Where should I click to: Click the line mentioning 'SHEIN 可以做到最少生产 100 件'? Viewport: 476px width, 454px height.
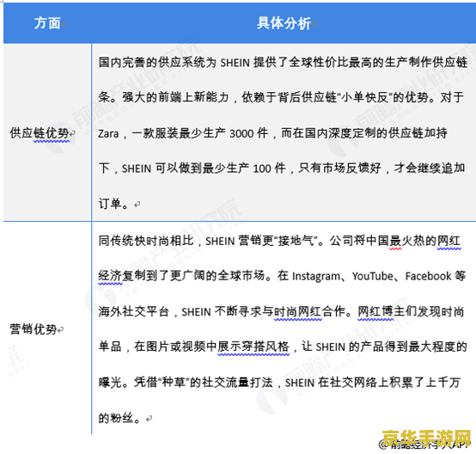[282, 168]
